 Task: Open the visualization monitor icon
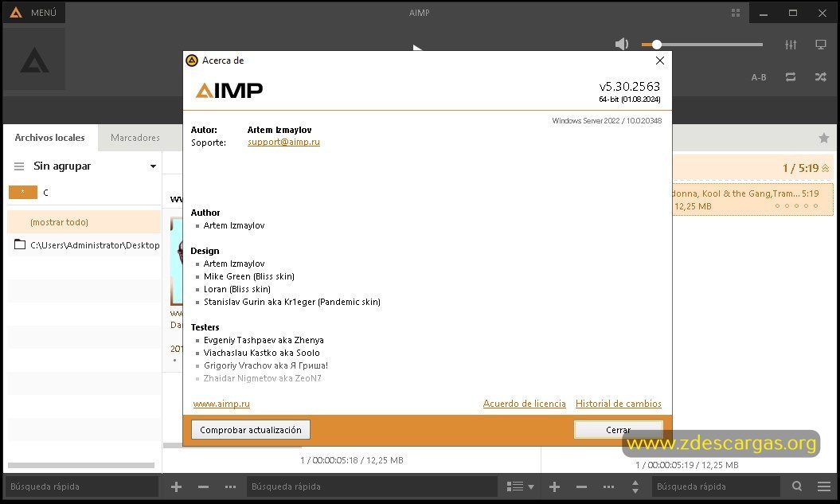tap(821, 45)
